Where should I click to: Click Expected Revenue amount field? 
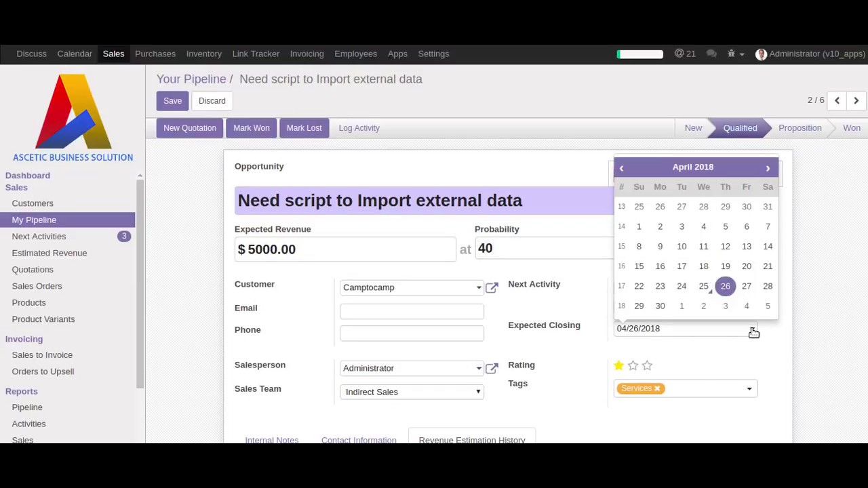345,249
